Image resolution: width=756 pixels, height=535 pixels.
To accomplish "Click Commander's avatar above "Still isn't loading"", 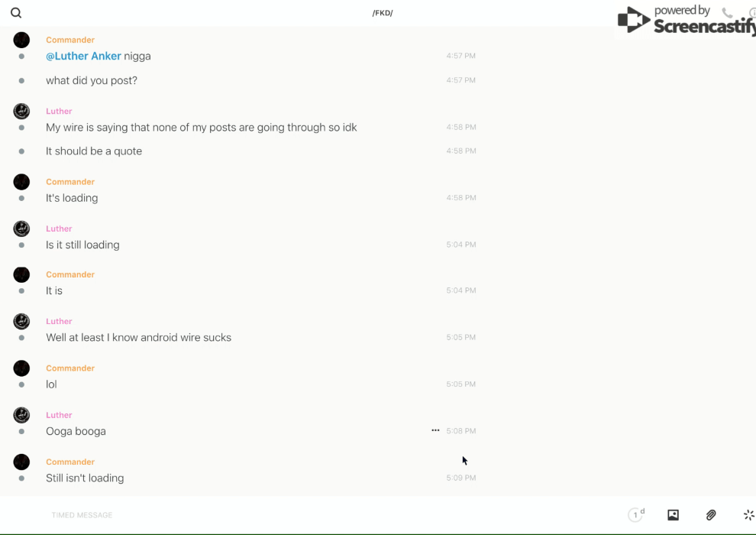I will [21, 462].
